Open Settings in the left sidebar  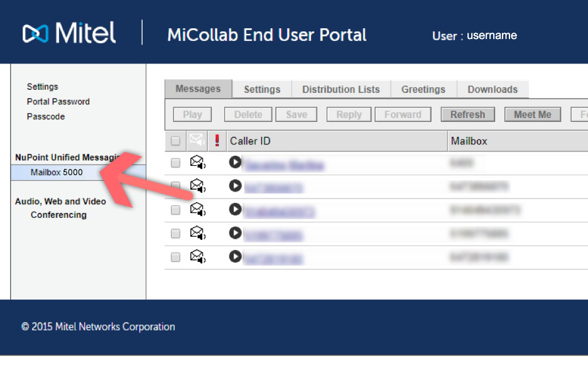click(42, 87)
